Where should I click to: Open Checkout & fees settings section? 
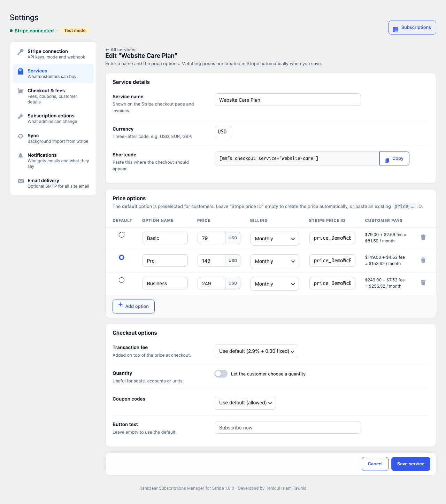coord(53,96)
